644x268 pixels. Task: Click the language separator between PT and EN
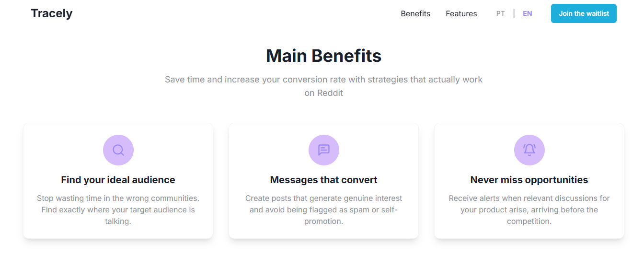(514, 13)
